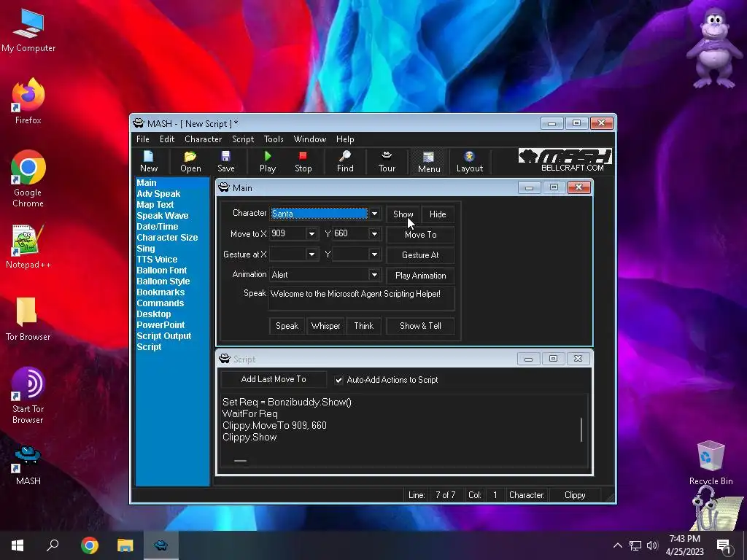The width and height of the screenshot is (747, 560).
Task: Select Balloon Style in sidebar
Action: point(163,281)
